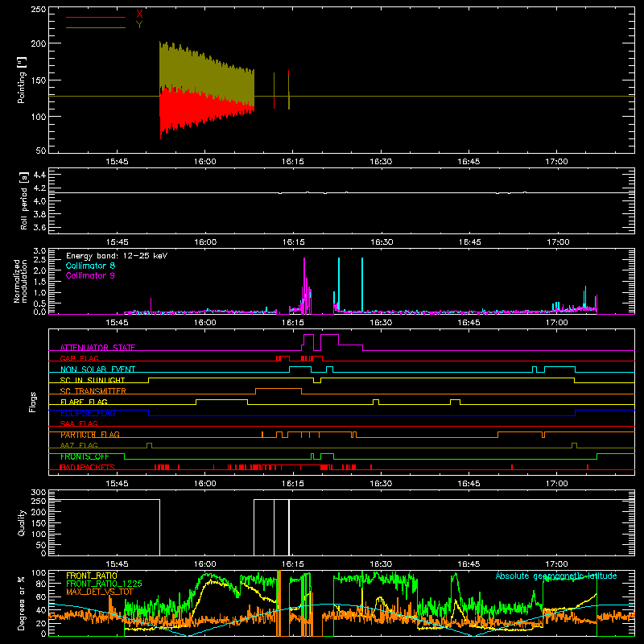Click the 'Flags' panel axis title

(x=32, y=402)
